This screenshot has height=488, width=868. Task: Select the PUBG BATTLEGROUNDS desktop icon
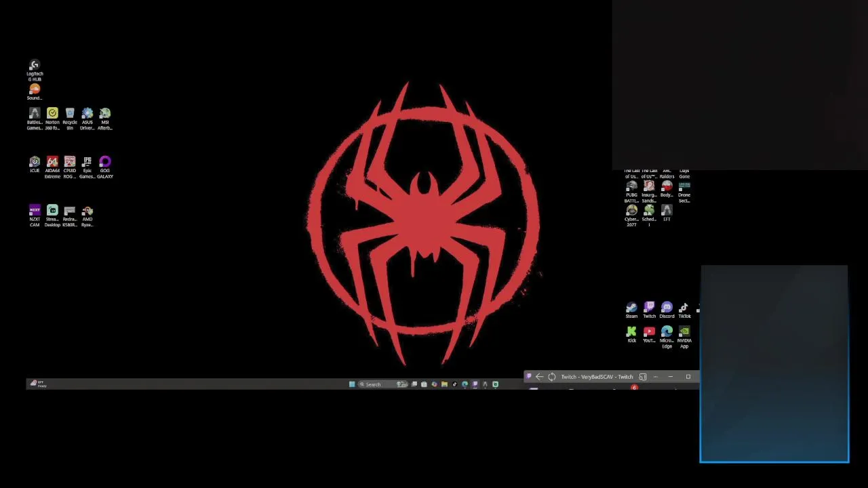(631, 192)
